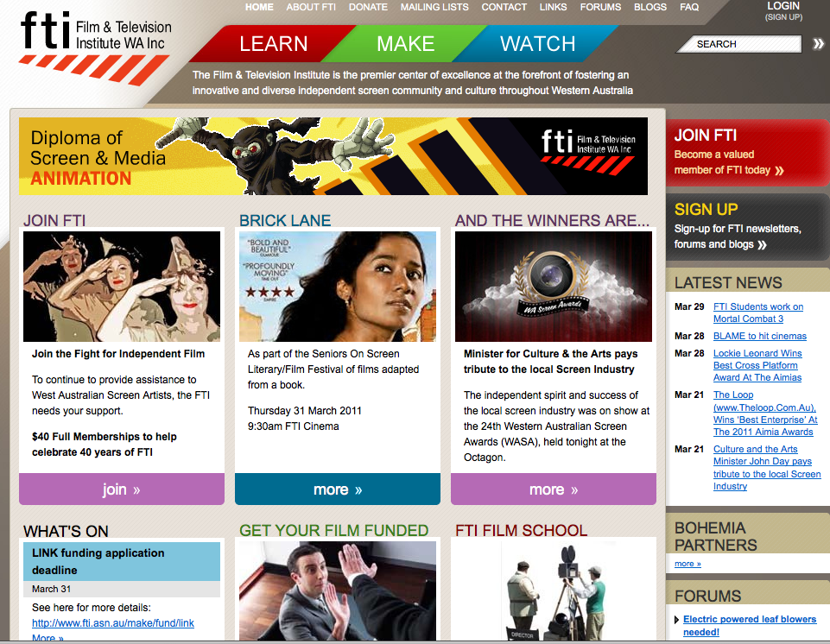
Task: Click the red Join FTI sidebar box
Action: click(747, 152)
